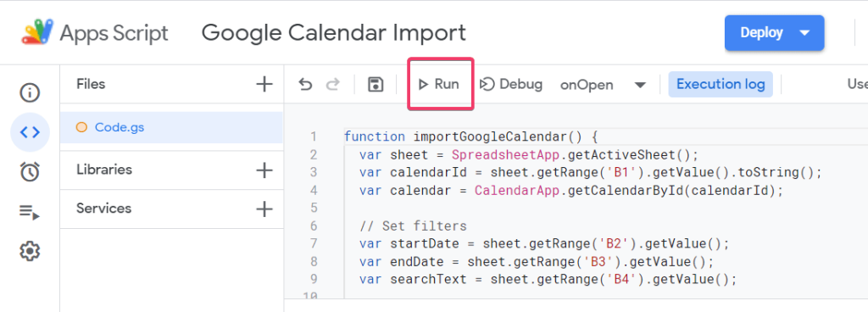This screenshot has width=868, height=312.
Task: Save project using the floppy disk icon
Action: click(376, 85)
